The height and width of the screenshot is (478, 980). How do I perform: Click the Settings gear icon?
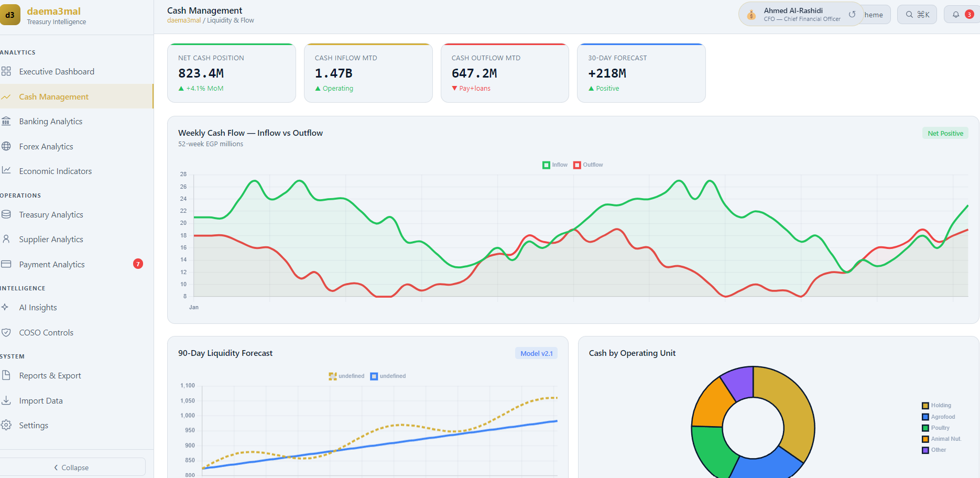[x=6, y=425]
